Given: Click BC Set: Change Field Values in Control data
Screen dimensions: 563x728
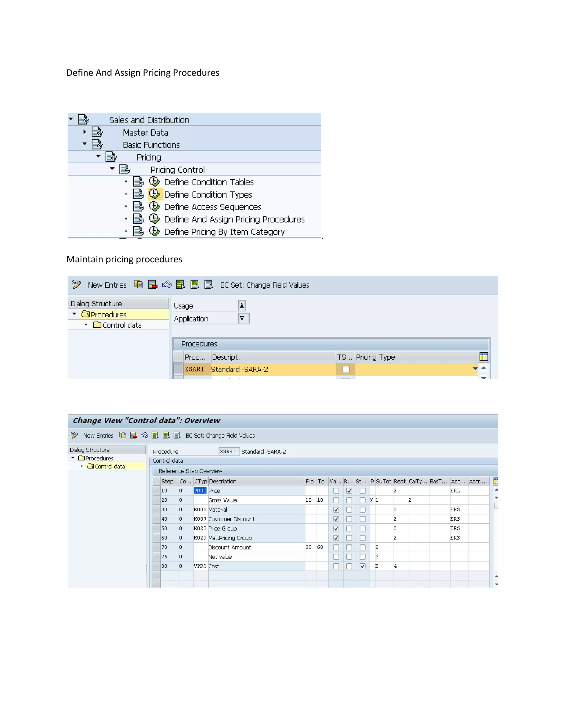Looking at the screenshot, I should tap(220, 435).
